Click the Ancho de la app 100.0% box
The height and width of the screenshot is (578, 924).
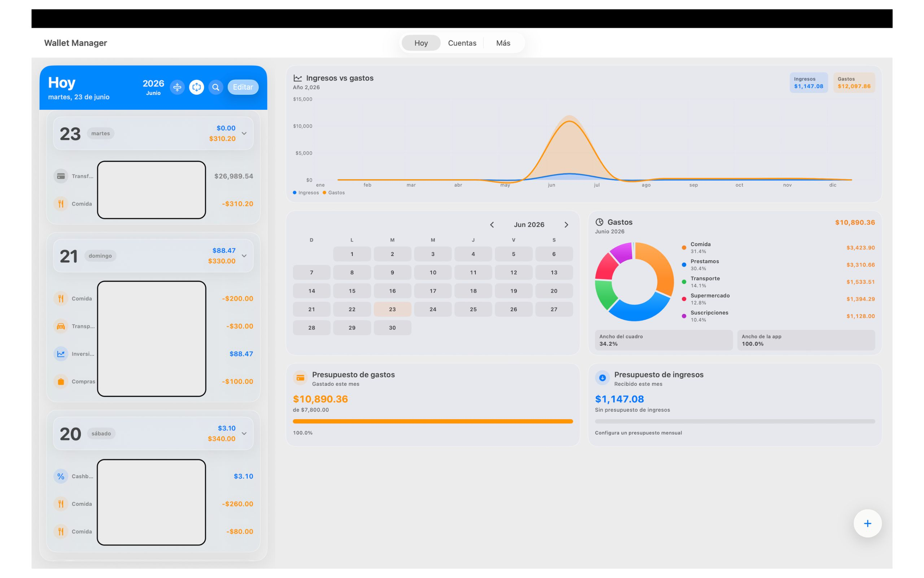pos(806,340)
